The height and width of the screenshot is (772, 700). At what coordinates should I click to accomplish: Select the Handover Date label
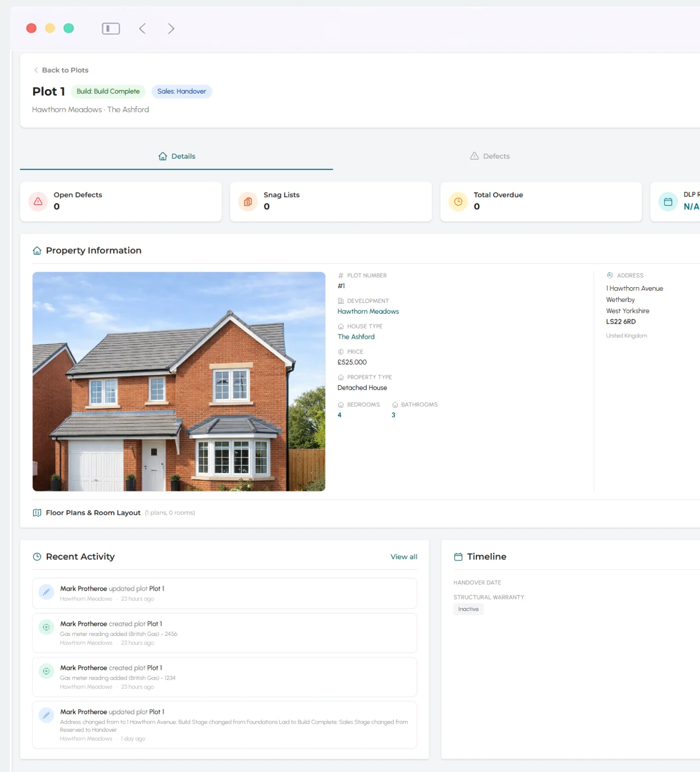(477, 583)
